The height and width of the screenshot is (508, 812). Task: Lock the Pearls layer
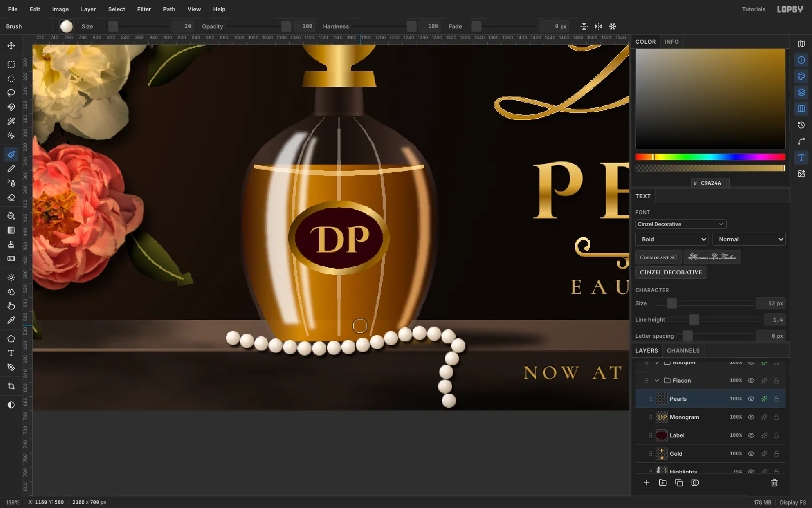pyautogui.click(x=776, y=399)
